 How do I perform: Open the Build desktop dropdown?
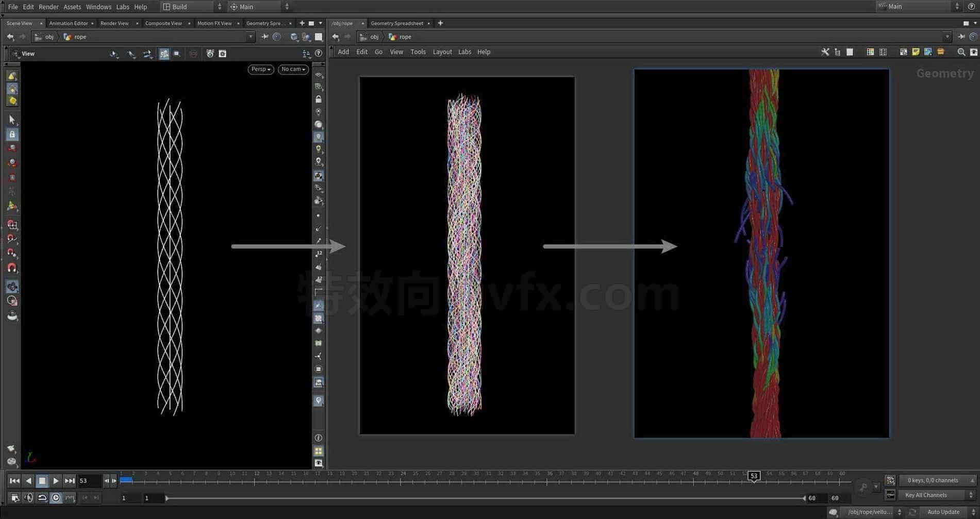192,7
